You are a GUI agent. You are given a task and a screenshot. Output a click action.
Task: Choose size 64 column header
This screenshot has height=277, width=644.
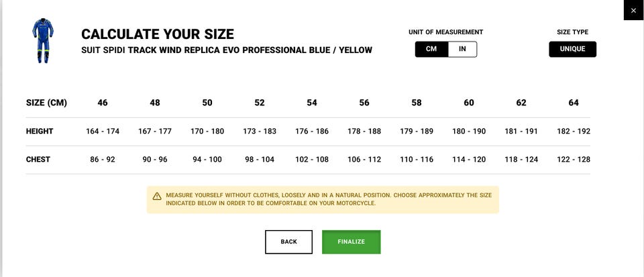(574, 103)
